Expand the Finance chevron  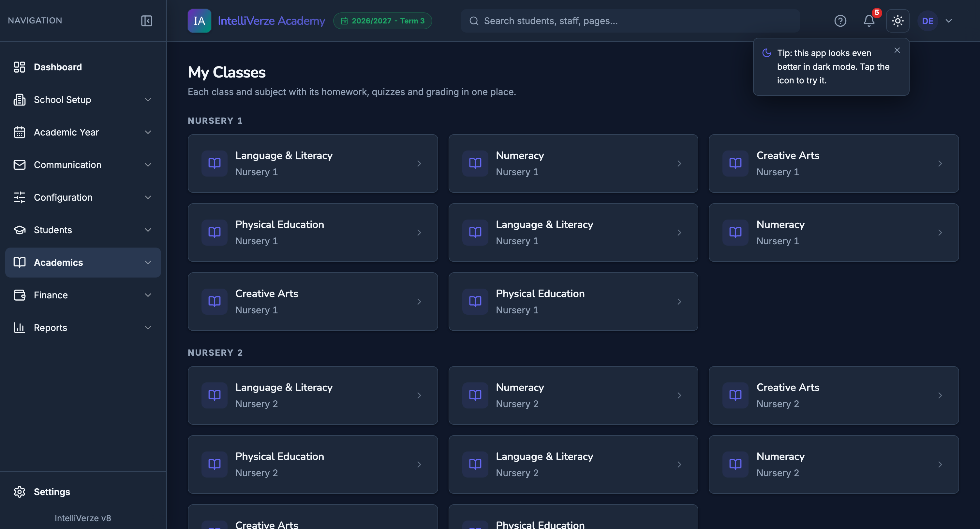[x=148, y=295]
